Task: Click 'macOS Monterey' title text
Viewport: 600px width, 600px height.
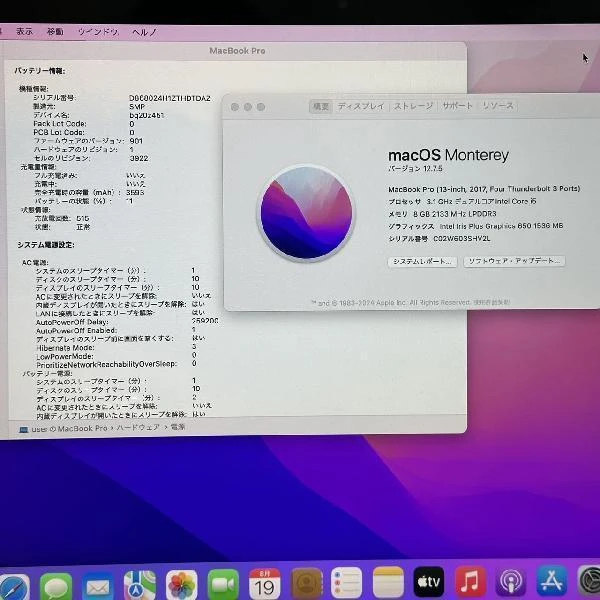Action: (448, 155)
